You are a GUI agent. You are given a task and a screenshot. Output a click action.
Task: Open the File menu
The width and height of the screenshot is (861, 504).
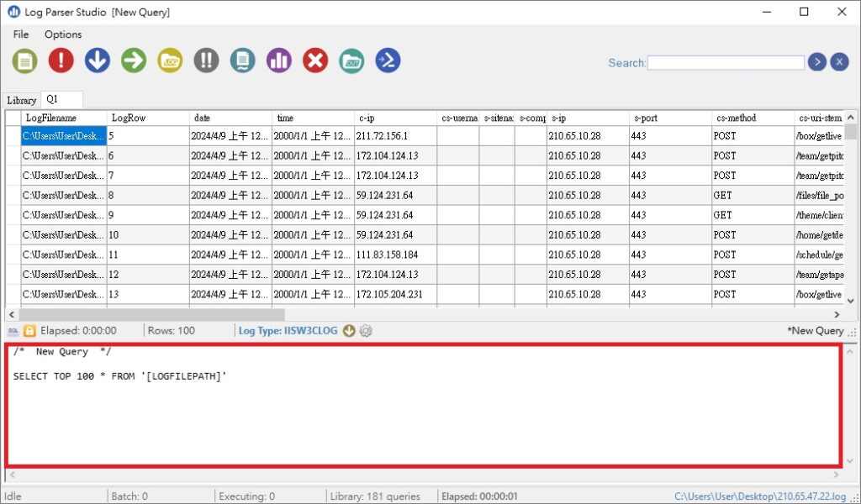point(21,34)
